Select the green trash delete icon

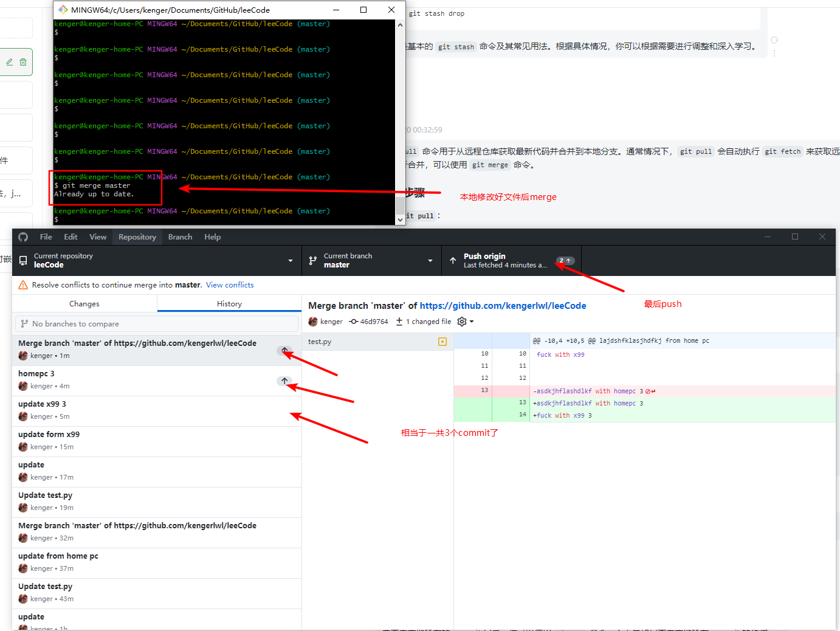click(23, 62)
